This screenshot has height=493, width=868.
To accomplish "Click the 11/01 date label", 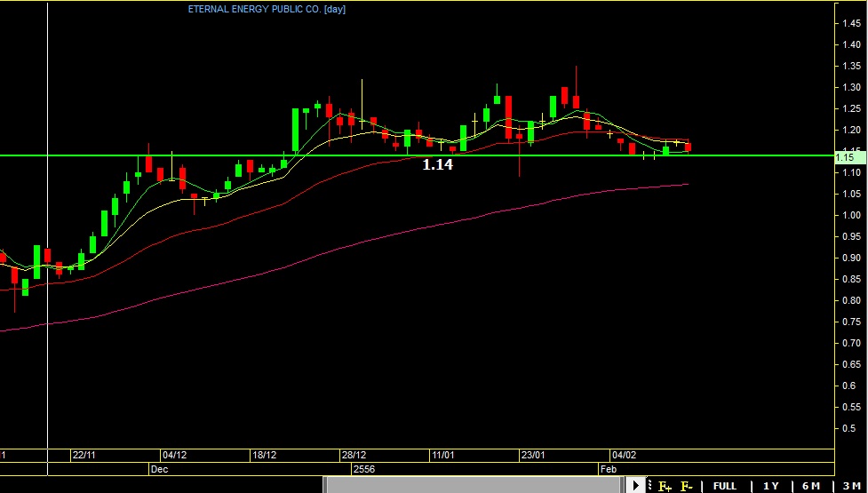I will [442, 456].
